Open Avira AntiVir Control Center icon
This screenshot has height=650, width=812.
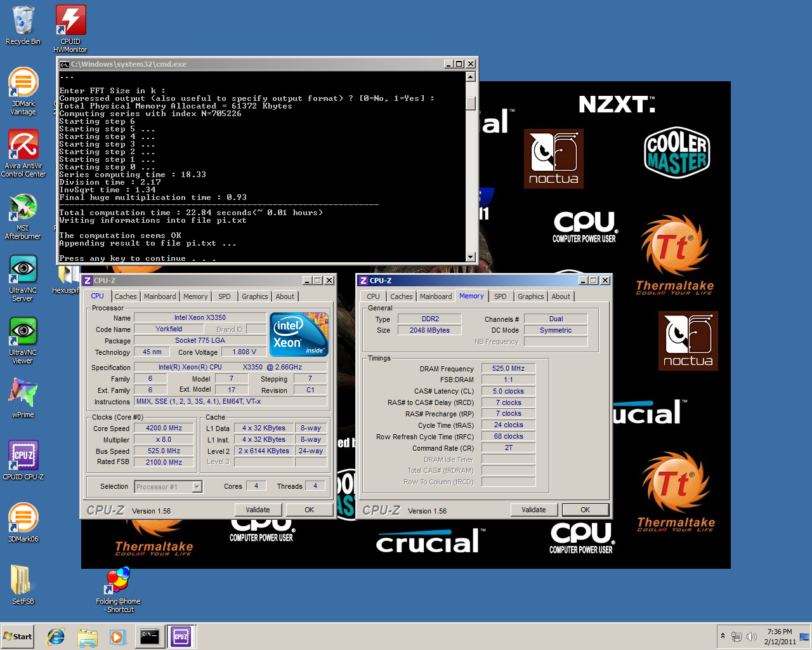(x=23, y=153)
